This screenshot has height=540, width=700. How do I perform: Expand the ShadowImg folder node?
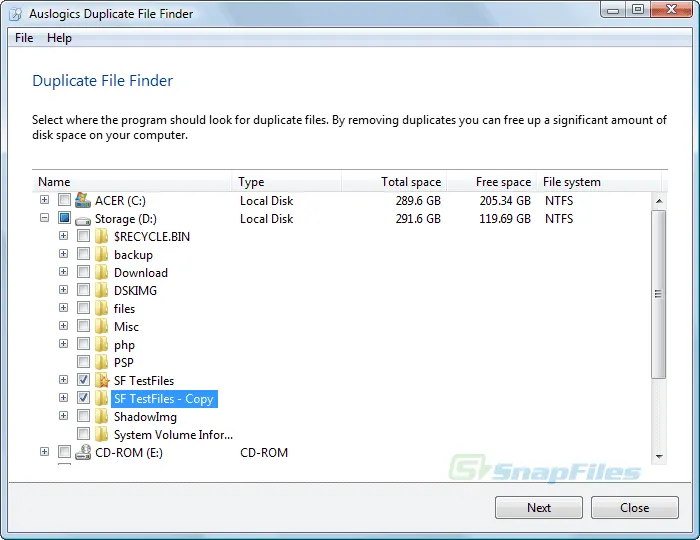pyautogui.click(x=63, y=416)
